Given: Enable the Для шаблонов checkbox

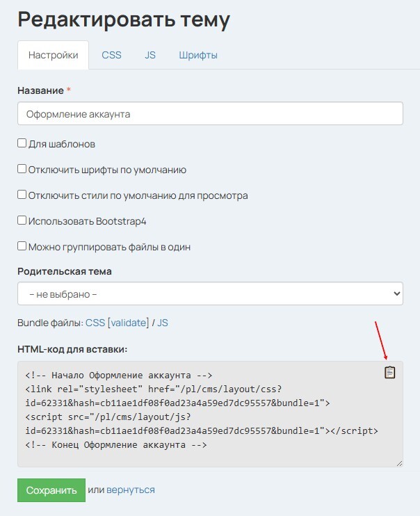Looking at the screenshot, I should point(22,144).
